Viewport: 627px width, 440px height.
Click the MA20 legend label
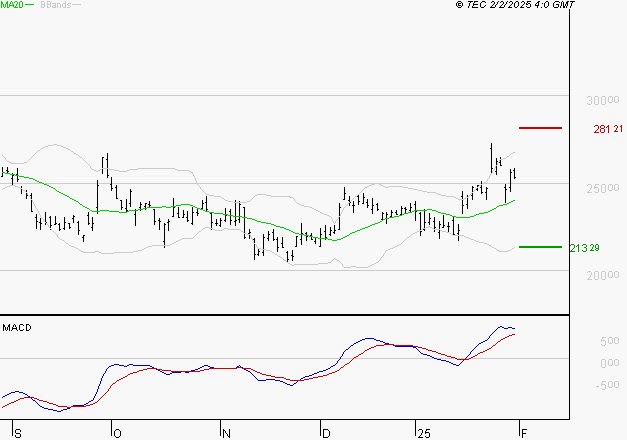(x=12, y=5)
